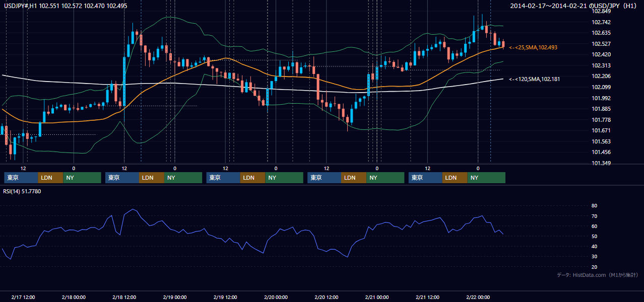644x302 pixels.
Task: Click price axis value 102.635
Action: [x=601, y=33]
